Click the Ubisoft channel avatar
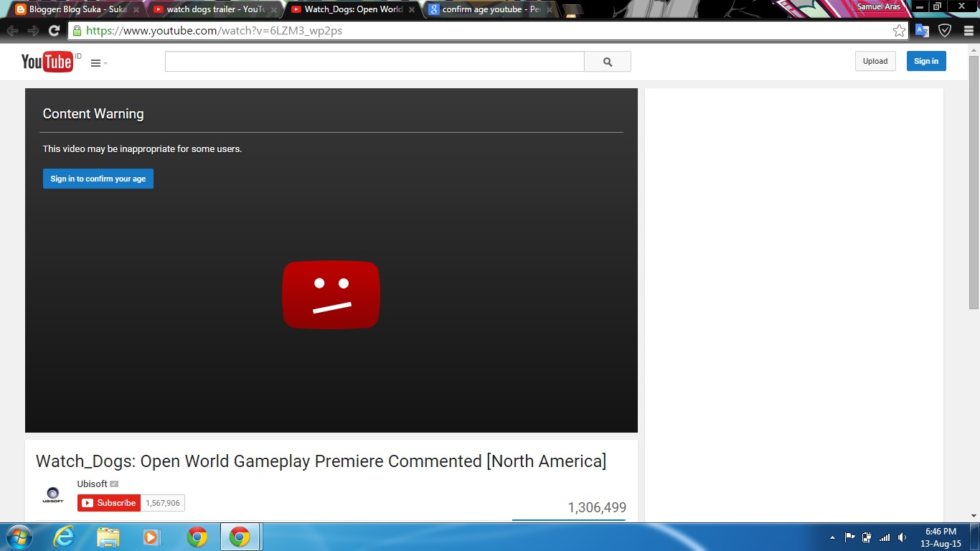 [53, 495]
